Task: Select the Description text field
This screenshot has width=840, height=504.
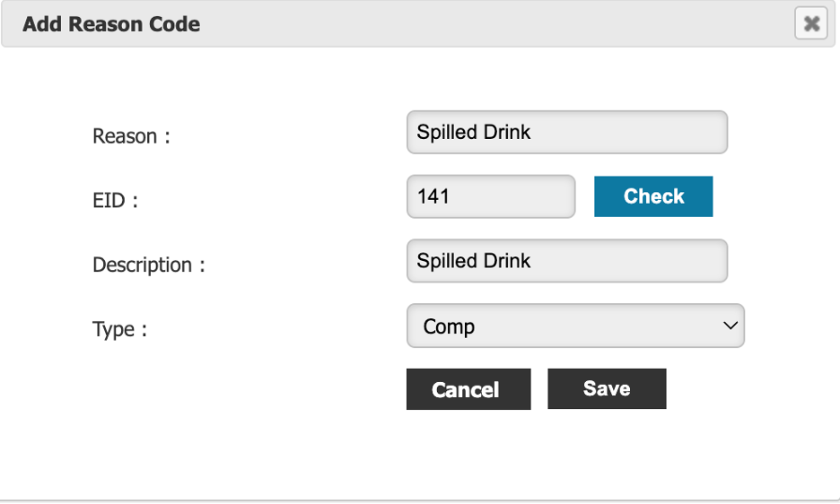Action: pos(567,261)
